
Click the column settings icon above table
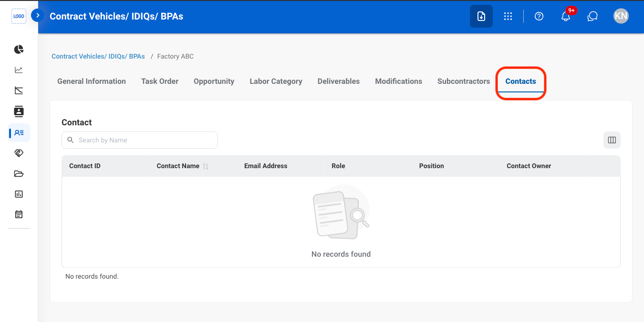(612, 140)
